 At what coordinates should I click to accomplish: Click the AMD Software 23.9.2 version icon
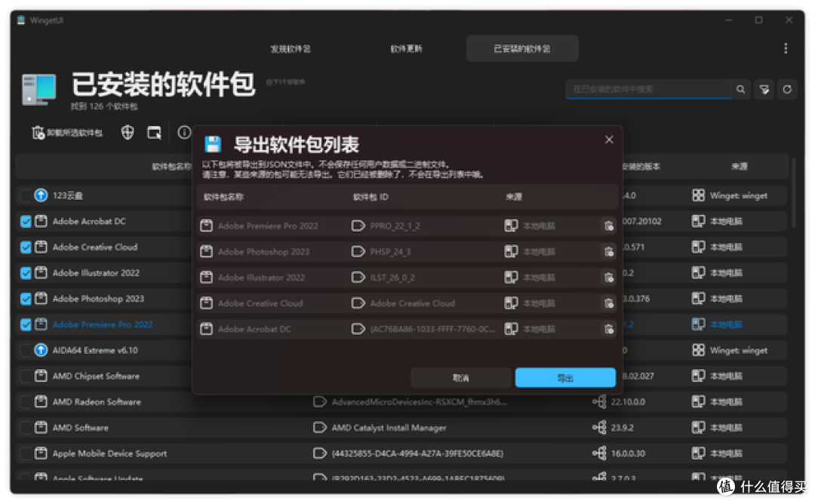[x=599, y=428]
